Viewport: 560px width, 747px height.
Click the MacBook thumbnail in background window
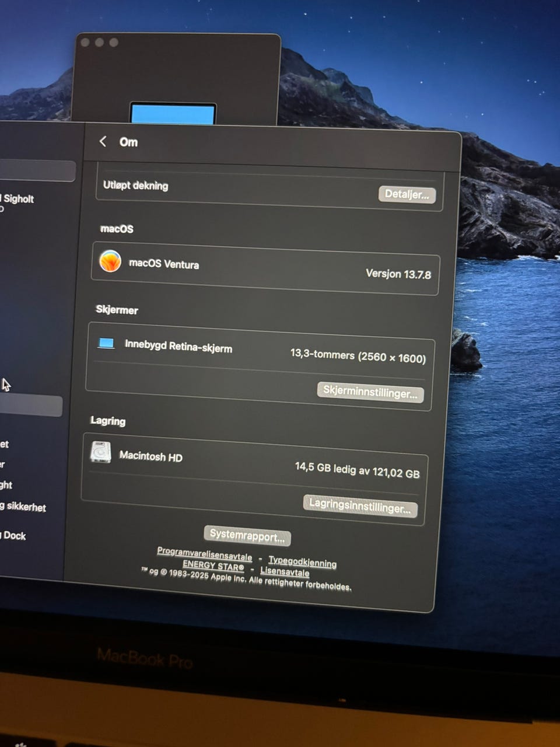pos(173,113)
